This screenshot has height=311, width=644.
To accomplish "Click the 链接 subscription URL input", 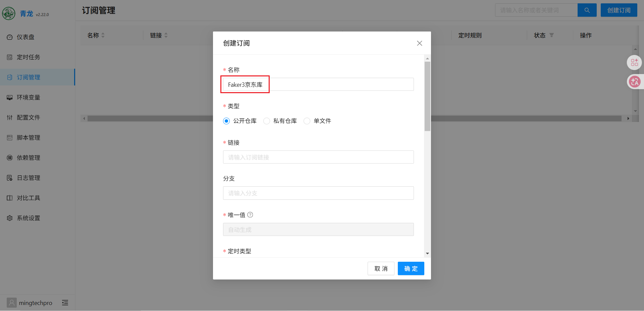I will point(318,157).
